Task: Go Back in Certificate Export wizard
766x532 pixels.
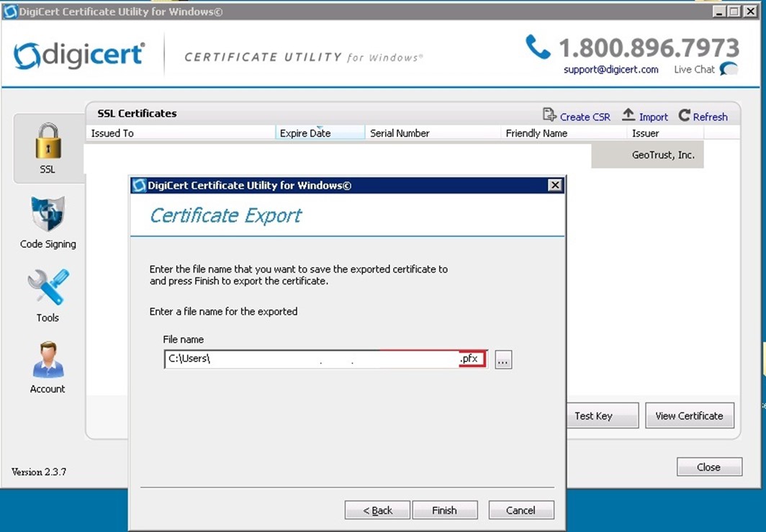Action: tap(377, 510)
